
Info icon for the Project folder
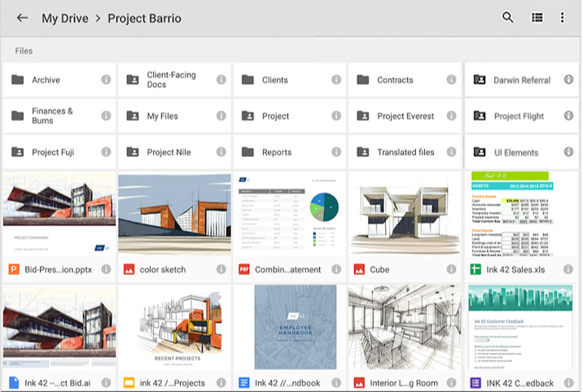coord(336,115)
